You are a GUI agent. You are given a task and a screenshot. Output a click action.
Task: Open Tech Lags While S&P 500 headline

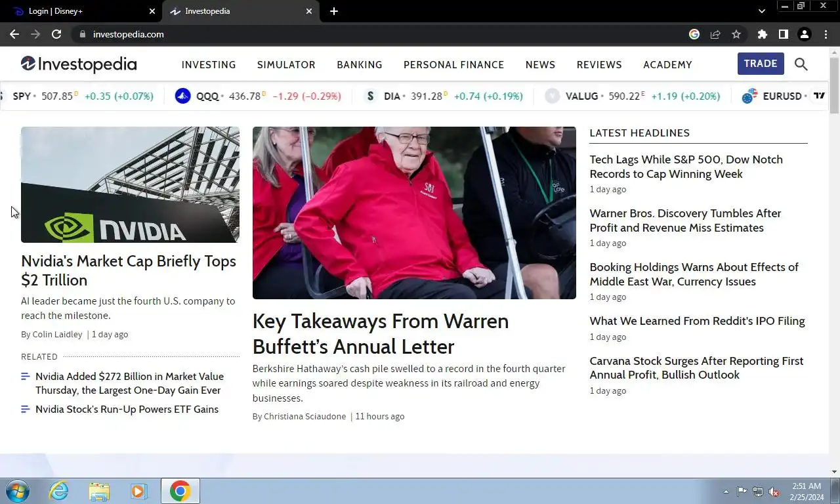click(x=686, y=167)
